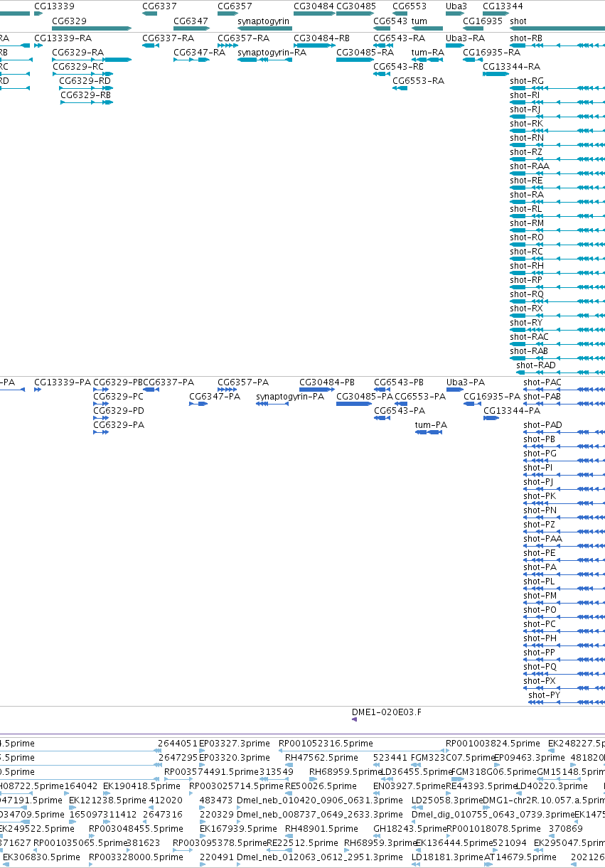Select the CG6329 gene in the top track
This screenshot has height=868, width=605.
click(x=92, y=28)
